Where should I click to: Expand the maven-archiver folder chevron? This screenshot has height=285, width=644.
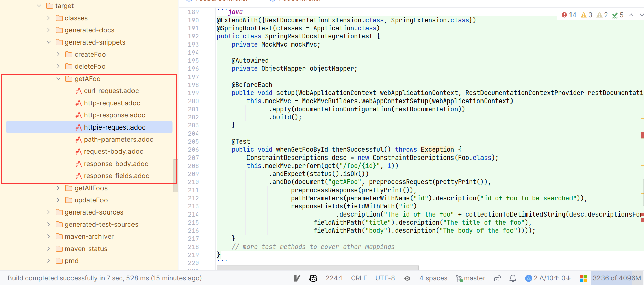49,236
